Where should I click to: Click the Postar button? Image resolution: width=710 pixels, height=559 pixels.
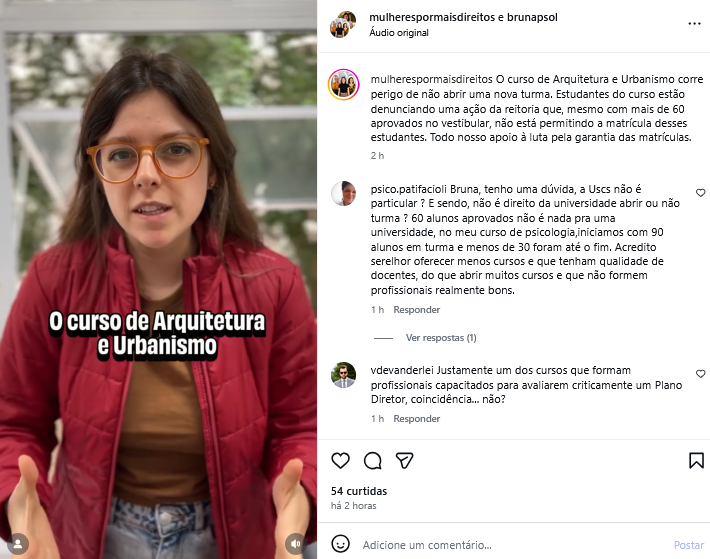(x=689, y=545)
